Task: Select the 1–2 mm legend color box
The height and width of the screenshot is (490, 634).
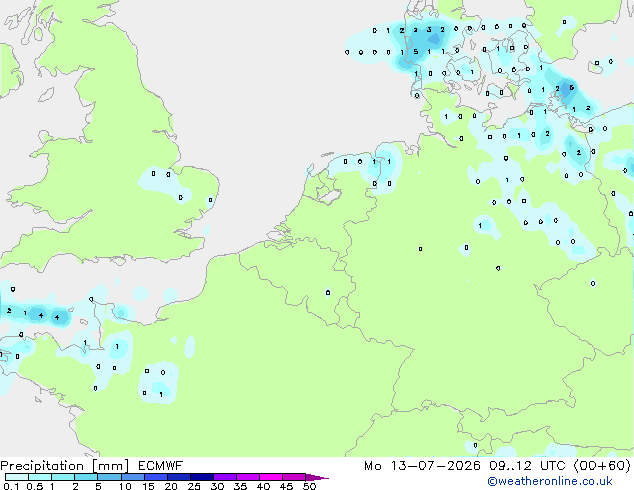Action: click(63, 477)
